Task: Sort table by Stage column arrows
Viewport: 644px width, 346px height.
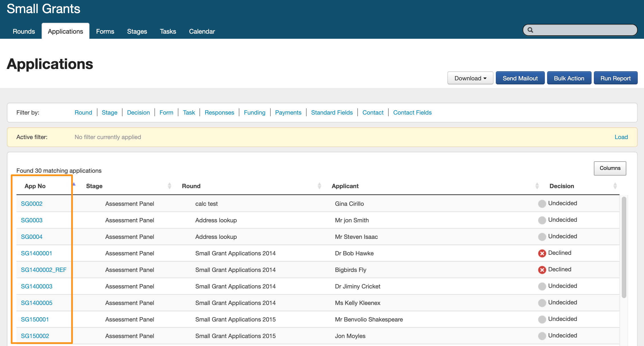Action: click(170, 186)
